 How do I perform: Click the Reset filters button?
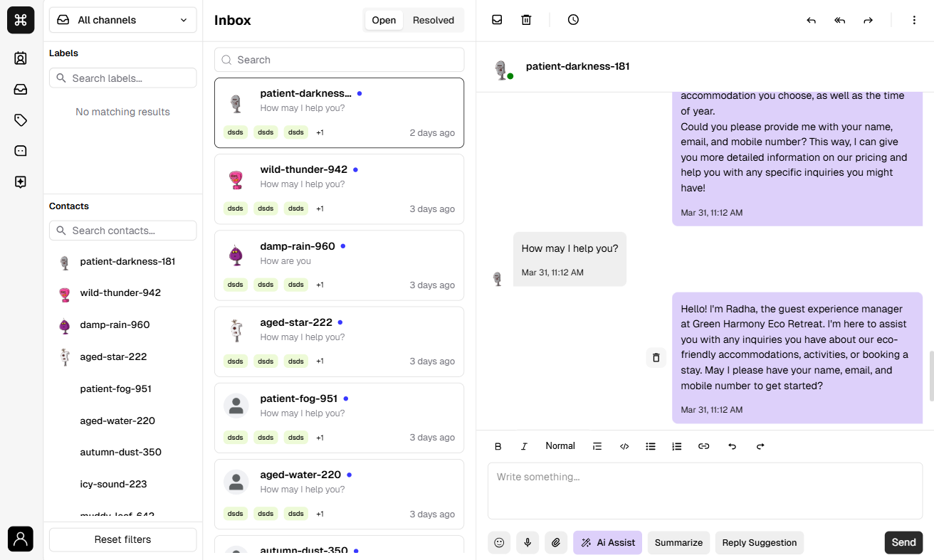point(122,539)
